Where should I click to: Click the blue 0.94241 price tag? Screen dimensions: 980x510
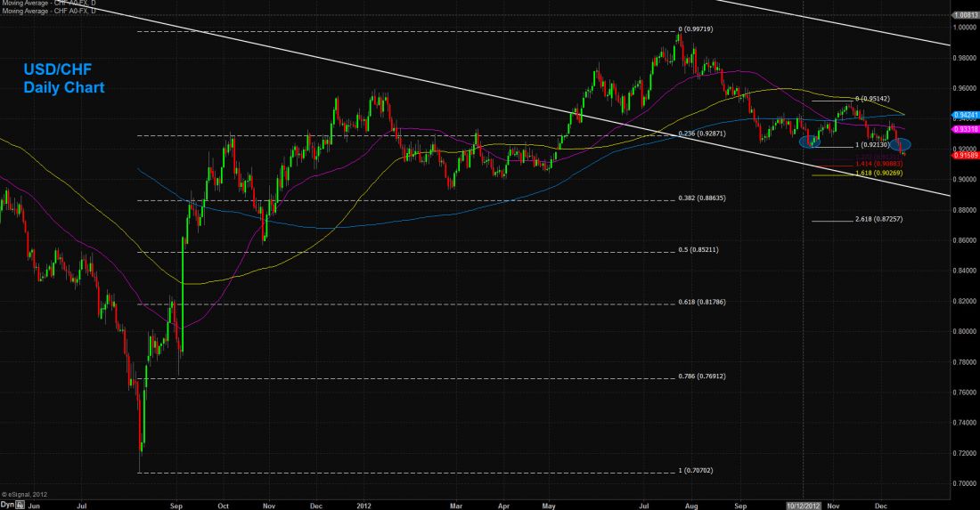click(965, 115)
